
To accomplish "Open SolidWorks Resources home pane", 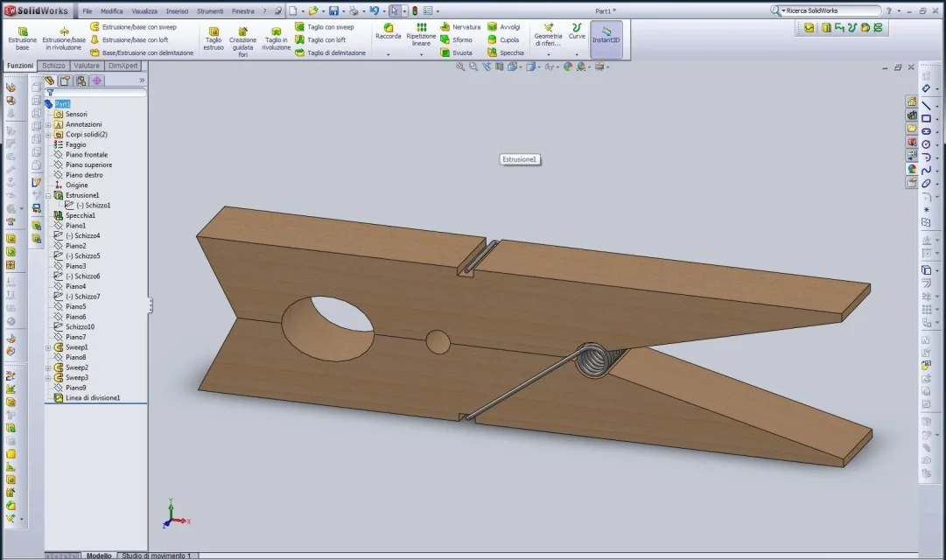I will coord(912,102).
